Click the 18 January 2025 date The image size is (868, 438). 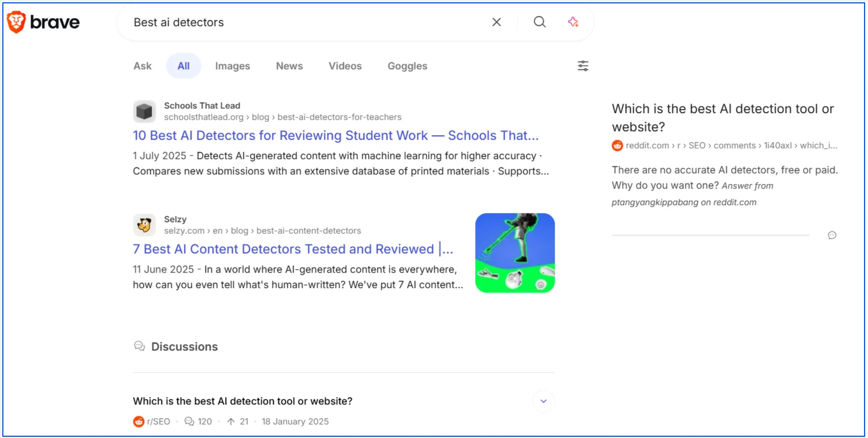tap(296, 422)
